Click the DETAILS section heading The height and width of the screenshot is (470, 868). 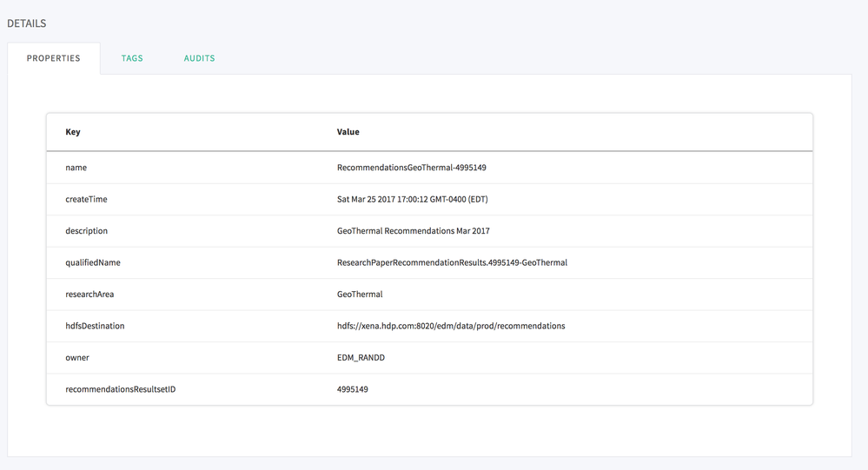[27, 23]
